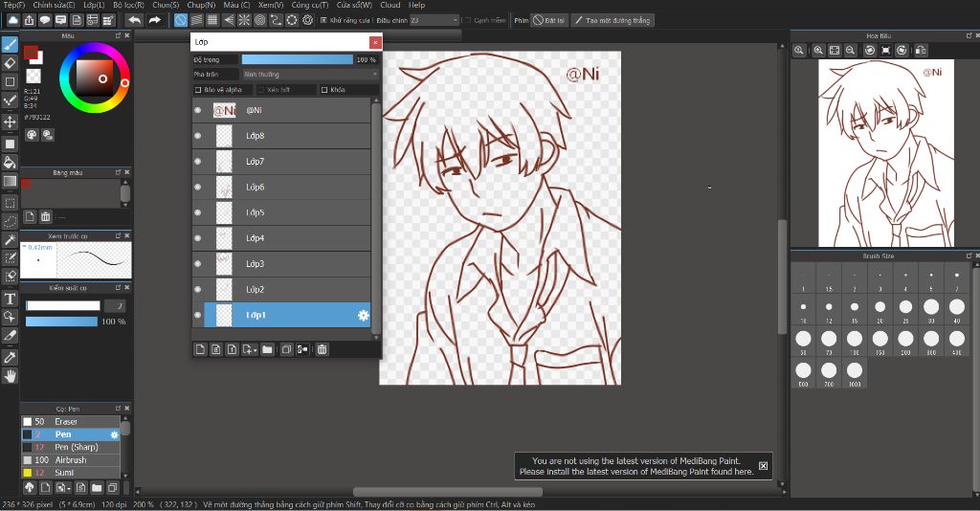Open the snap settings gear
Image resolution: width=980 pixels, height=511 pixels.
tap(307, 20)
